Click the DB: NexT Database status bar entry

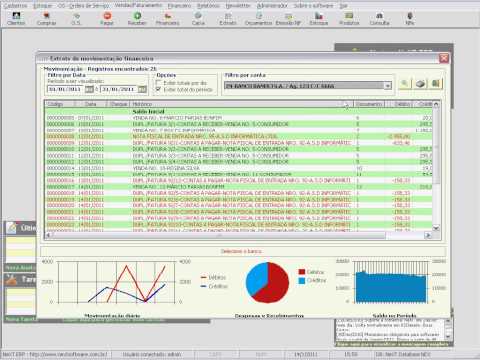click(x=404, y=354)
